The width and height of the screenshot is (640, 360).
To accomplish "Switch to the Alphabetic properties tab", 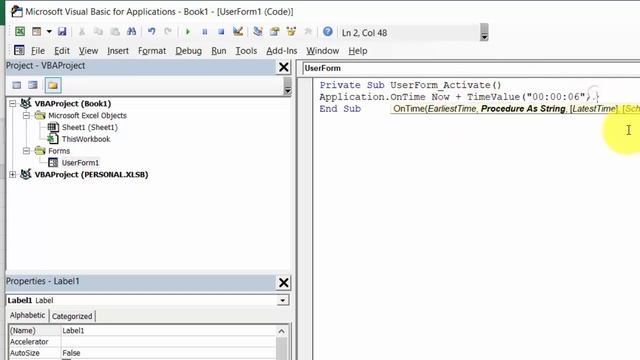I will click(x=27, y=316).
